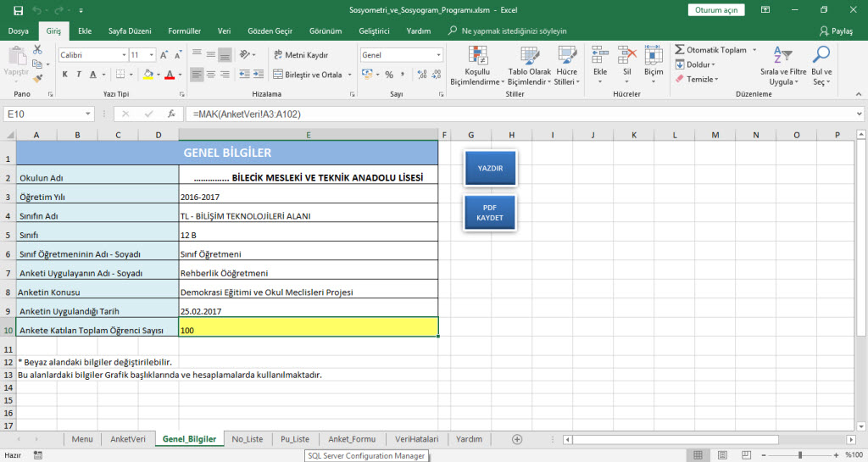This screenshot has height=462, width=868.
Task: Click the Format Painter brush icon
Action: coord(37,79)
